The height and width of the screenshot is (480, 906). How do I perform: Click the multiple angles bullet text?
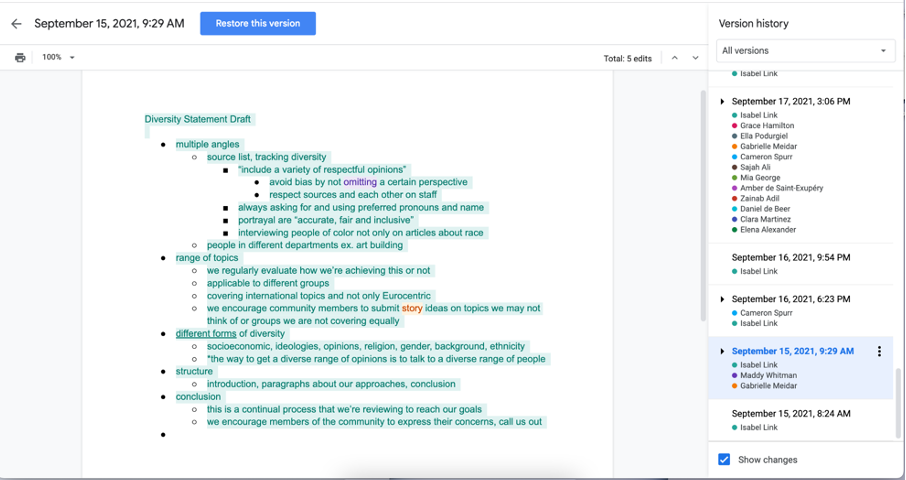[207, 144]
